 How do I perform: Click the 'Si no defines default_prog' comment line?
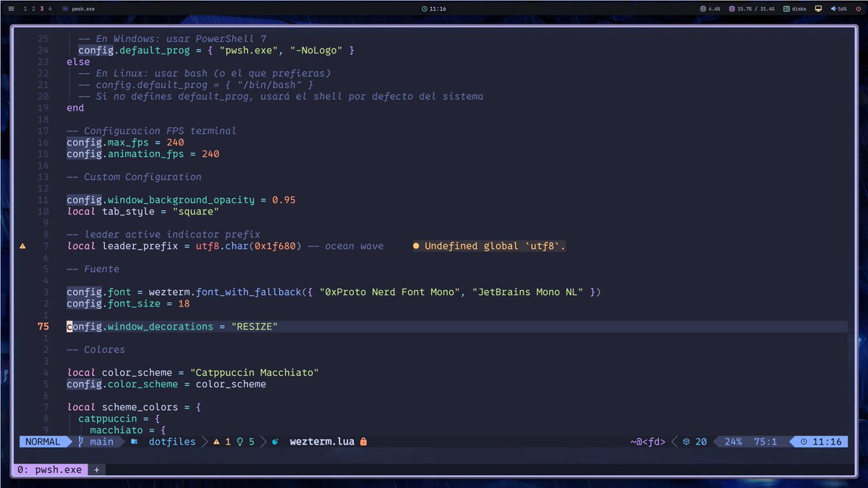(281, 96)
